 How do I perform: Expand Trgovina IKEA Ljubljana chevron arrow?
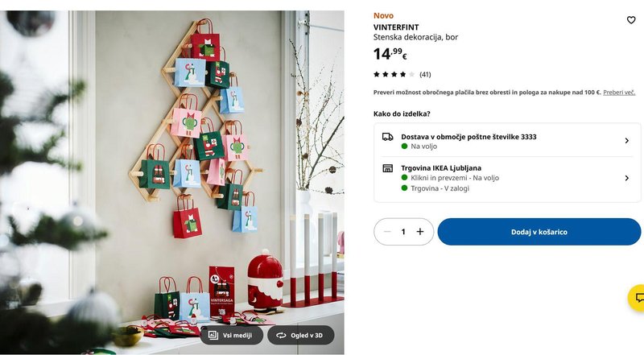(627, 178)
